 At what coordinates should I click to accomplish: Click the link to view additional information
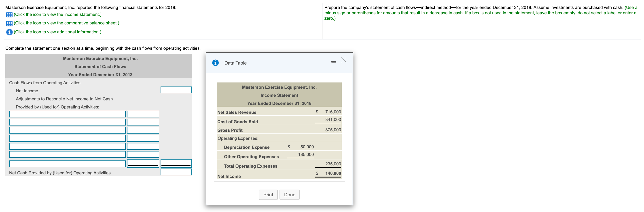point(57,32)
